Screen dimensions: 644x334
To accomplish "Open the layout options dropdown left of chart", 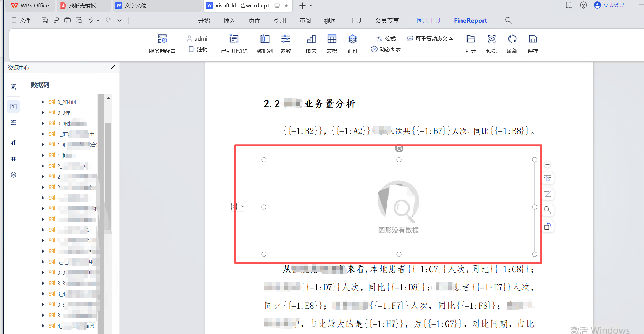I will click(x=243, y=206).
